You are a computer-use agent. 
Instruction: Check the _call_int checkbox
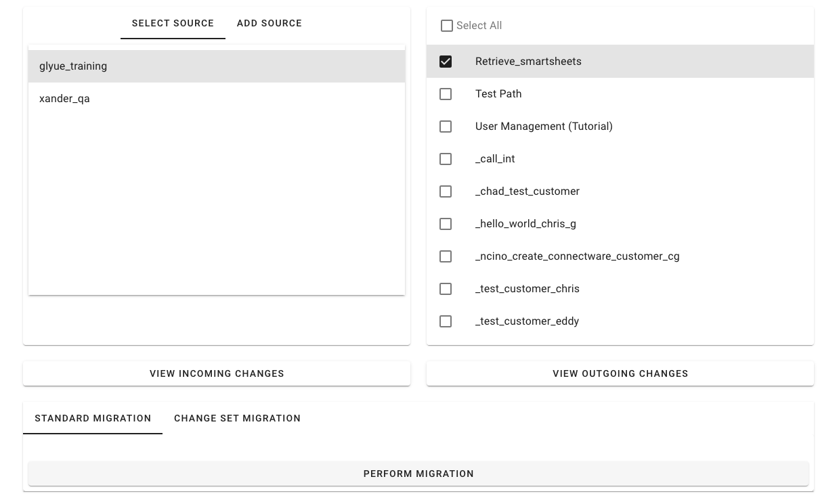tap(446, 159)
